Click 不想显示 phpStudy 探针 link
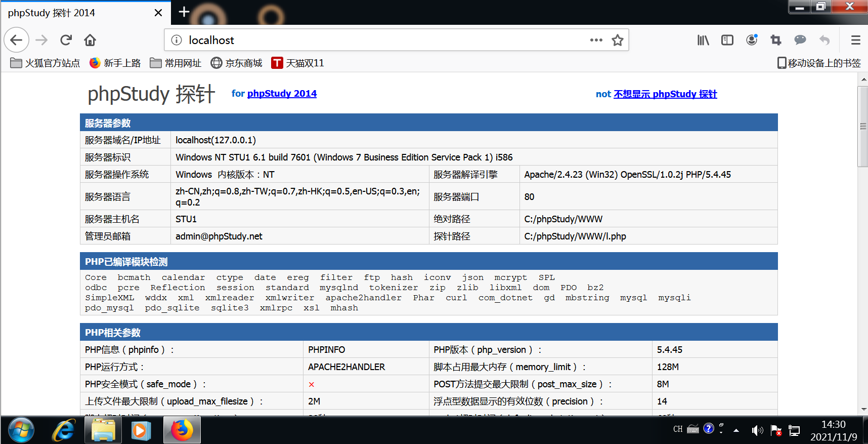The height and width of the screenshot is (444, 868). click(665, 94)
